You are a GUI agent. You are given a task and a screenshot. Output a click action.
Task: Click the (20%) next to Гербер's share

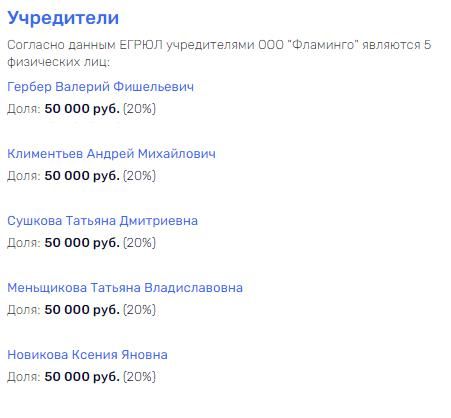pyautogui.click(x=139, y=109)
